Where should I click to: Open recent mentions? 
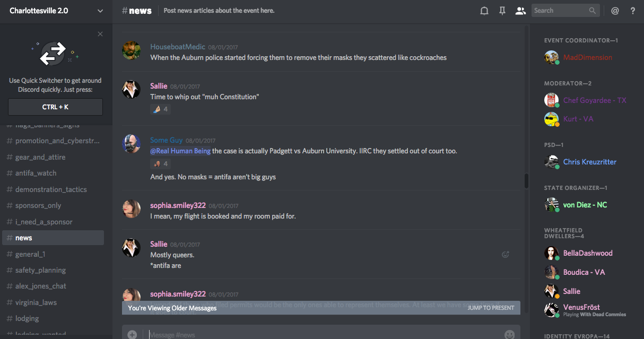coord(615,11)
